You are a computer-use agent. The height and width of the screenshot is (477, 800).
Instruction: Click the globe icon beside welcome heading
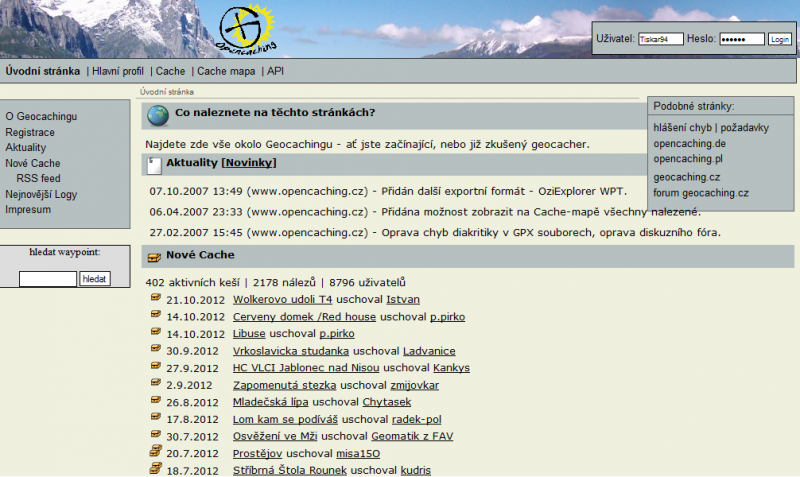coord(157,114)
